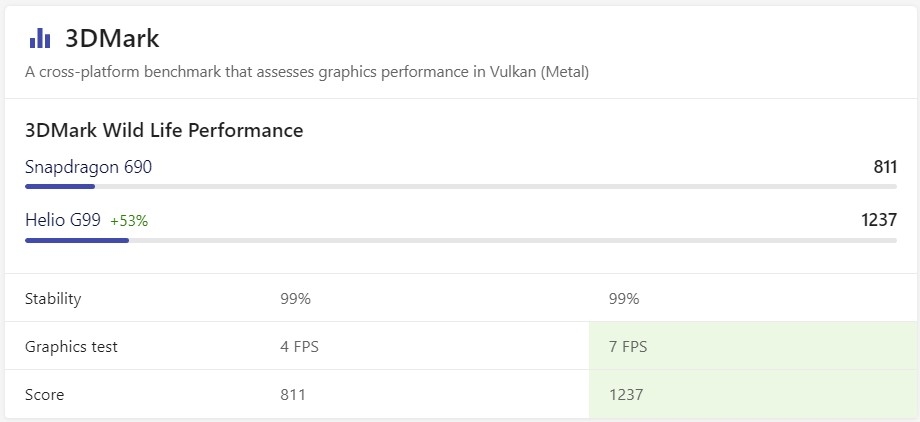Click Helio G99's 99% stability value
Image resolution: width=920 pixels, height=422 pixels.
coord(623,298)
